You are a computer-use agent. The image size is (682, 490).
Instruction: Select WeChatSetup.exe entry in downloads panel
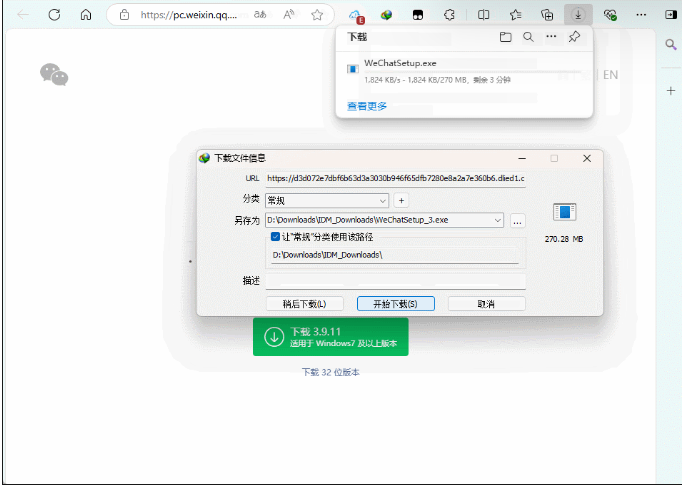[464, 71]
